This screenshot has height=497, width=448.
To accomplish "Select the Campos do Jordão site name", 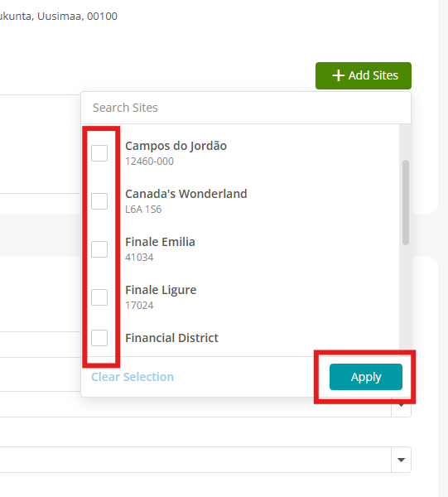I will coord(176,146).
